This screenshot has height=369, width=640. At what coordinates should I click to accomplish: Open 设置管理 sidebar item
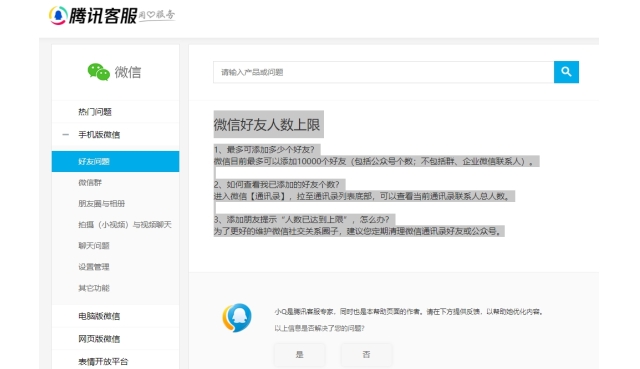[94, 267]
